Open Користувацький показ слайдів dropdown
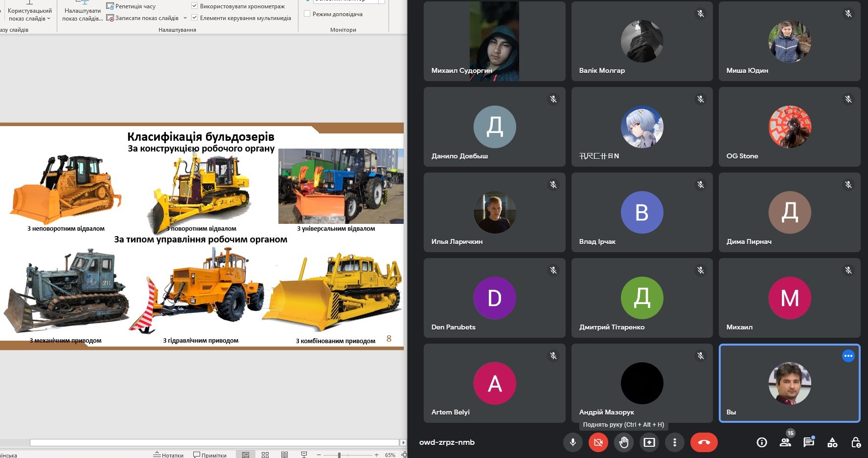Image resolution: width=868 pixels, height=458 pixels. point(29,15)
